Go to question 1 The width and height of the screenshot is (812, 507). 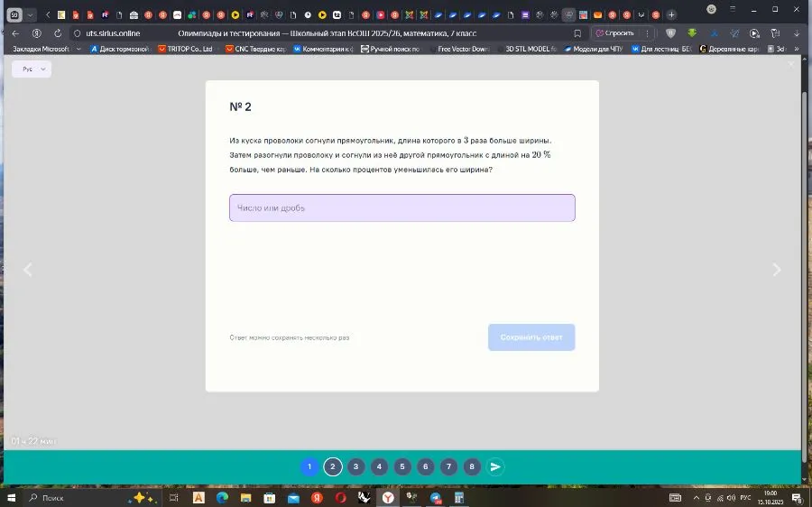click(x=309, y=466)
